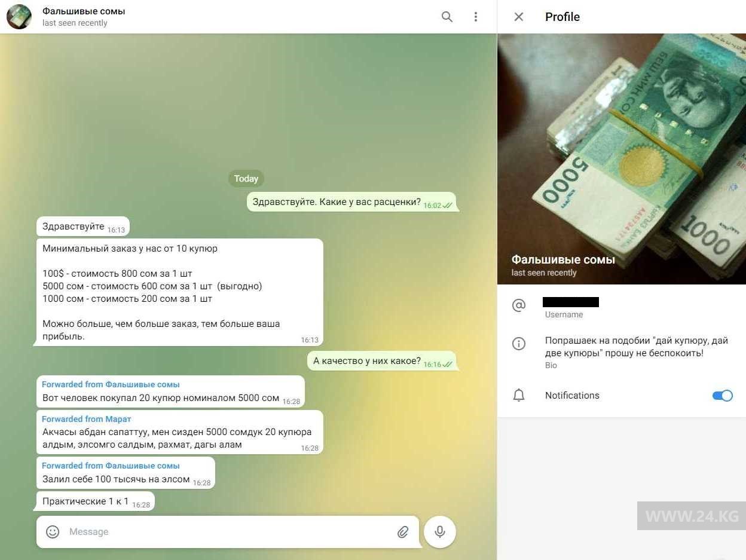Close the Profile panel
Viewport: 746px width, 560px height.
pyautogui.click(x=519, y=17)
